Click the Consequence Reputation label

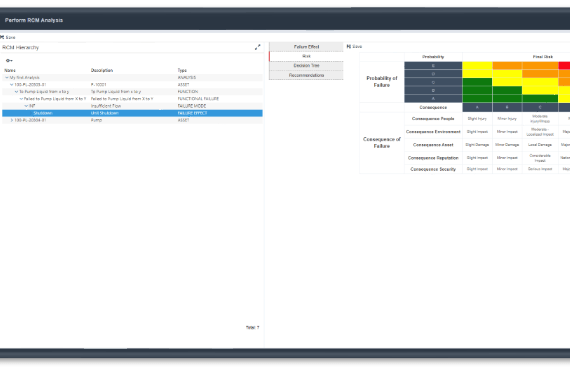(433, 158)
